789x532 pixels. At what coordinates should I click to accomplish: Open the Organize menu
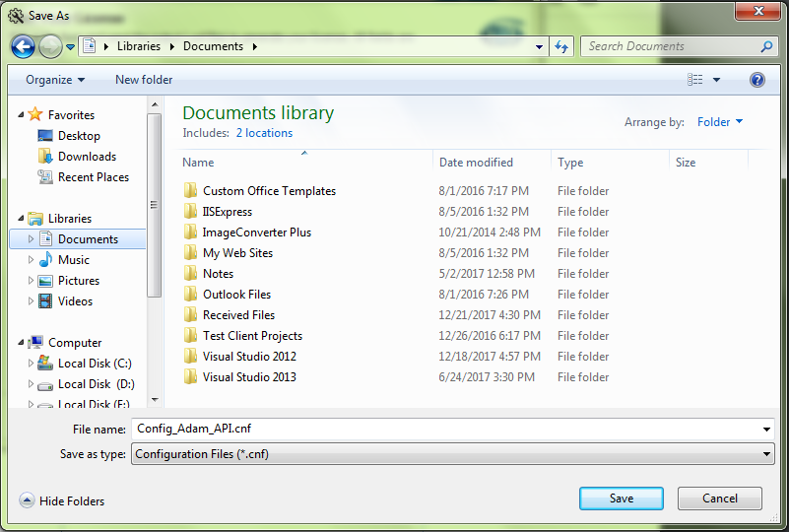pos(55,80)
